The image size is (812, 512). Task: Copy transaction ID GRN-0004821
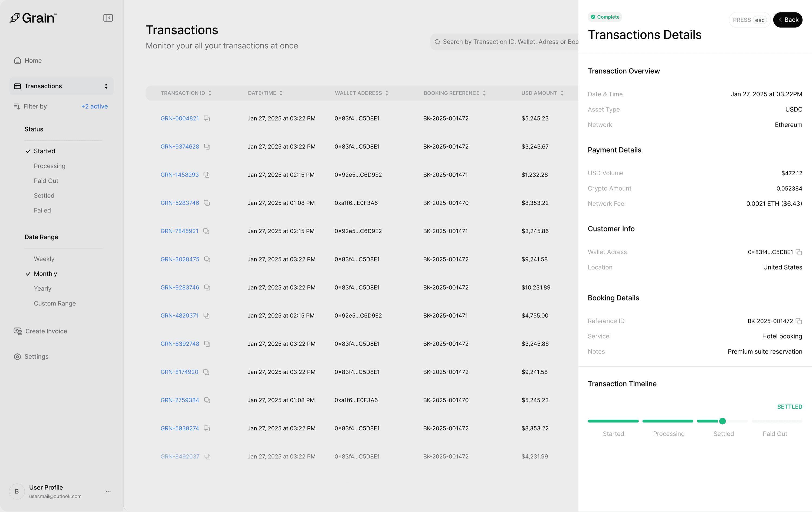click(207, 118)
